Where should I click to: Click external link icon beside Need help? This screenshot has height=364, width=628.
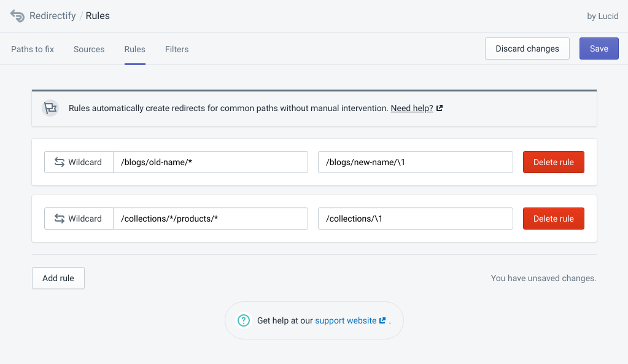440,108
